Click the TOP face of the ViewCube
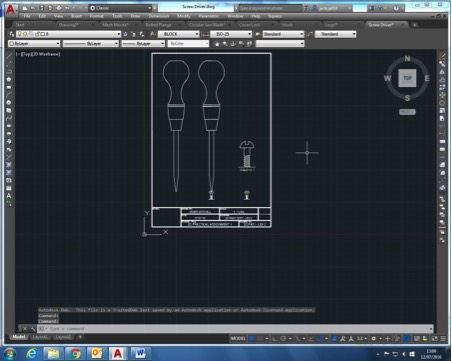The image size is (452, 361). [x=407, y=78]
